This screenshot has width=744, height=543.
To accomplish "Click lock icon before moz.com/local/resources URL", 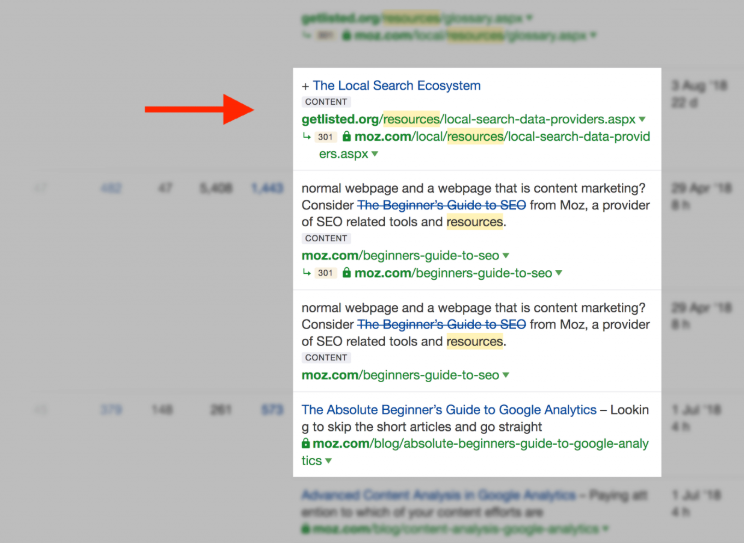I will (x=346, y=137).
